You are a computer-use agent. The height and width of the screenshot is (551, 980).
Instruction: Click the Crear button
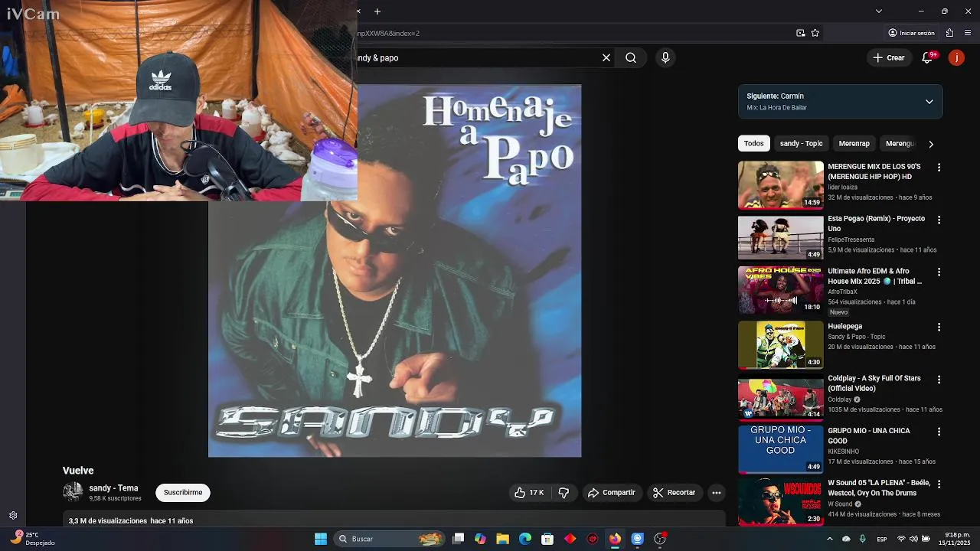pyautogui.click(x=889, y=57)
